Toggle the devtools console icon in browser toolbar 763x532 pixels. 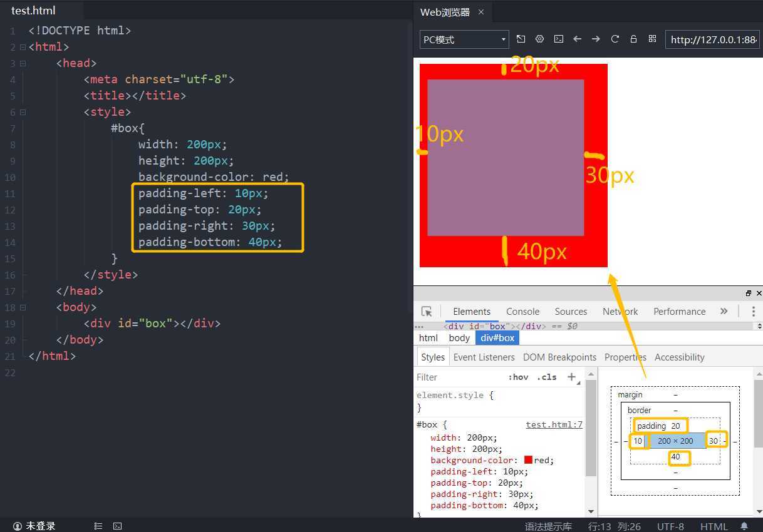pos(558,39)
